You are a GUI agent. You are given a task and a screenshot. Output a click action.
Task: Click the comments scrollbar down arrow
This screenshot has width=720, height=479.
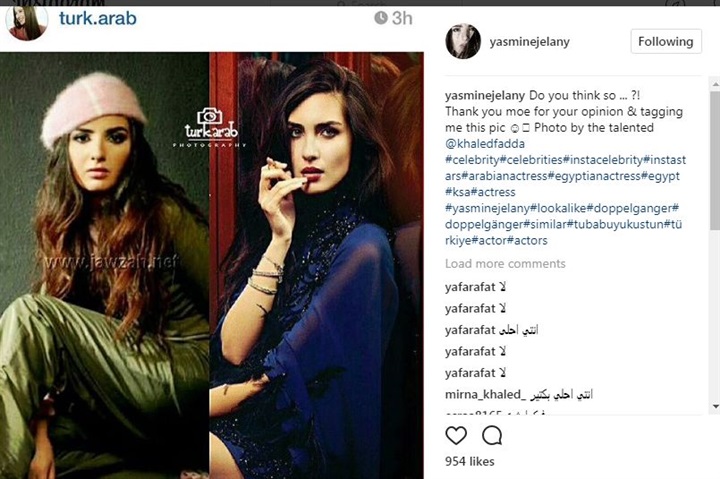(715, 406)
